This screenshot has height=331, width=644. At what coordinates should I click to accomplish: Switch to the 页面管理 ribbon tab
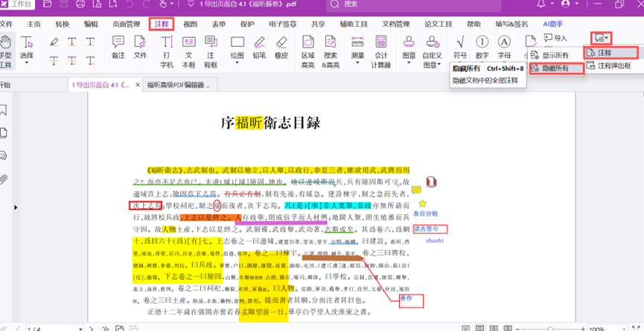pyautogui.click(x=126, y=24)
